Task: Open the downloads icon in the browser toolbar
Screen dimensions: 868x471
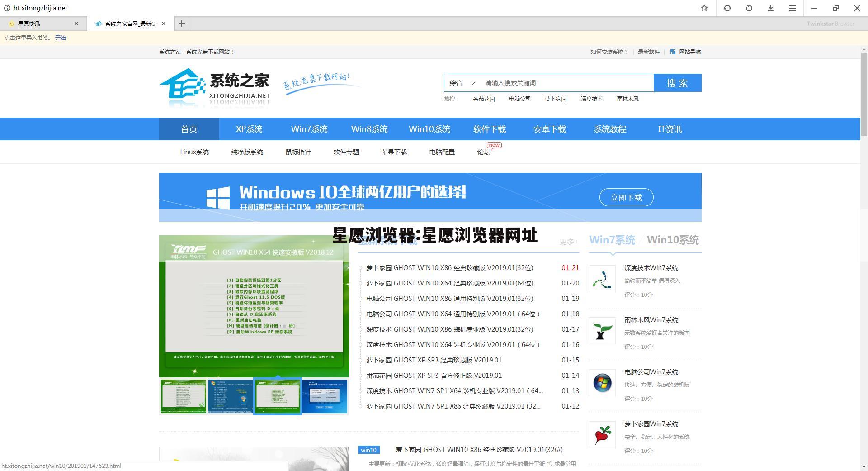Action: pos(770,8)
